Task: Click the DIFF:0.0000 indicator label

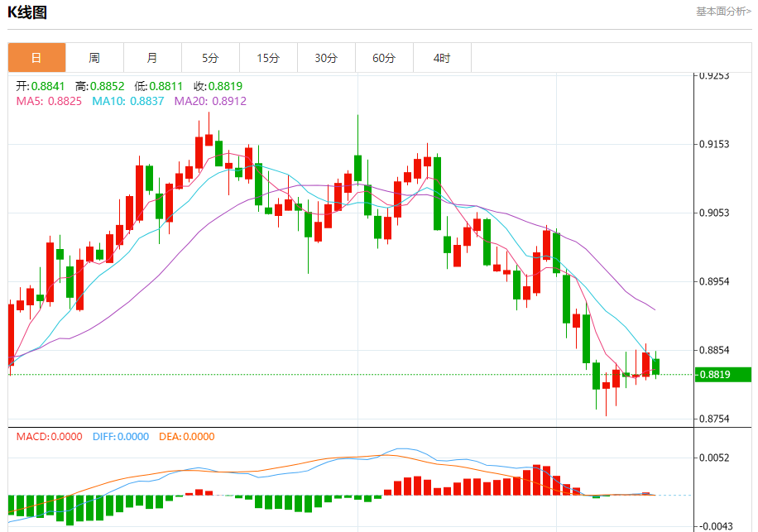Action: 121,437
